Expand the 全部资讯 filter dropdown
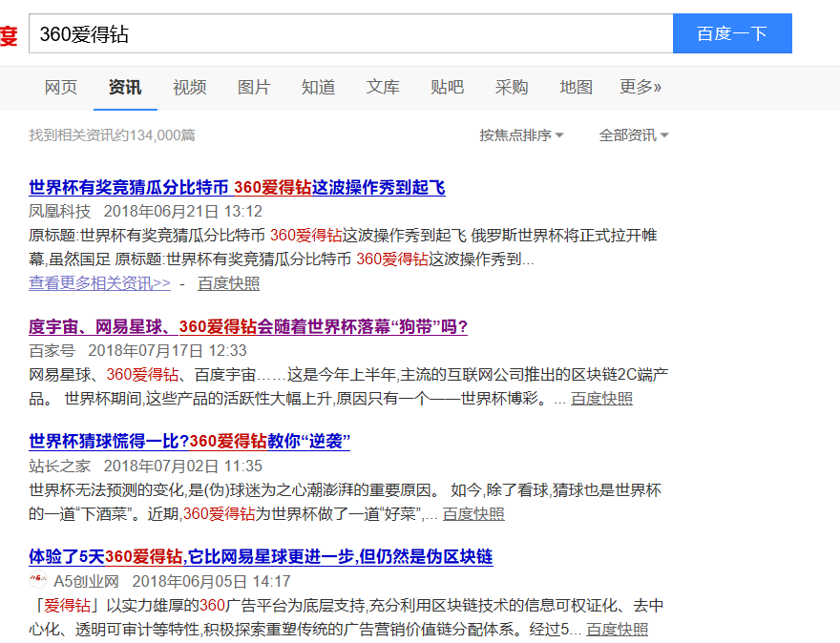Viewport: 840px width, 643px height. 633,135
